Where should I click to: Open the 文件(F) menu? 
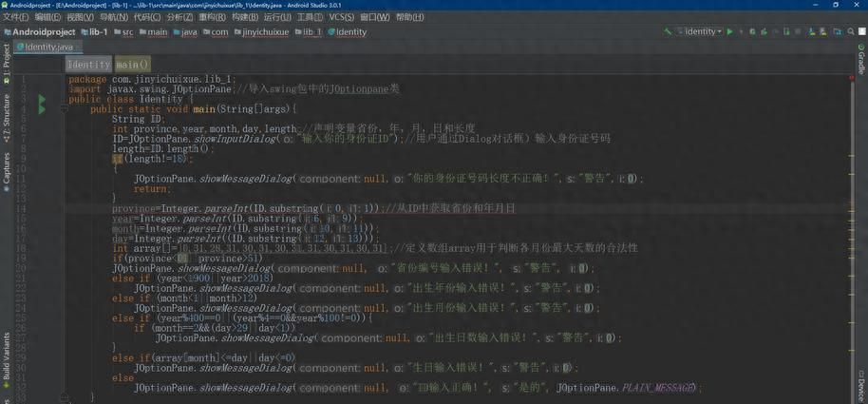click(x=15, y=17)
